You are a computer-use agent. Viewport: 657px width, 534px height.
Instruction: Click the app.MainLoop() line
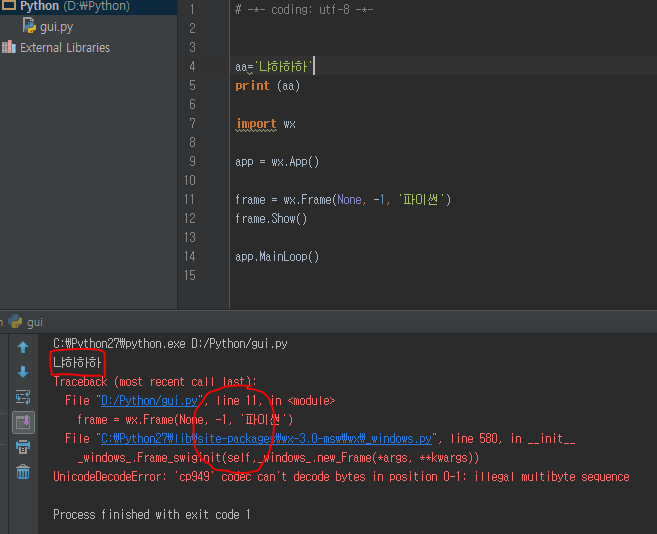point(277,257)
